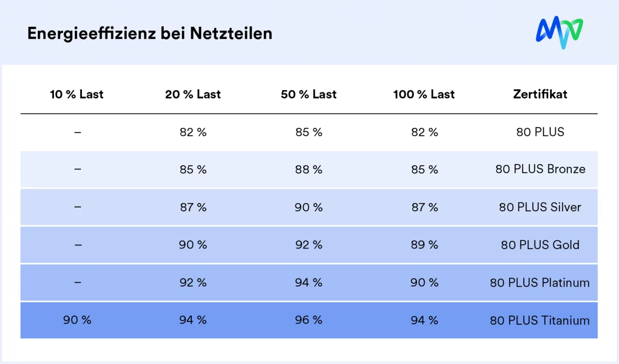Click Titanium's 90 % value at 10 % load
Viewport: 619px width, 364px height.
tap(77, 321)
